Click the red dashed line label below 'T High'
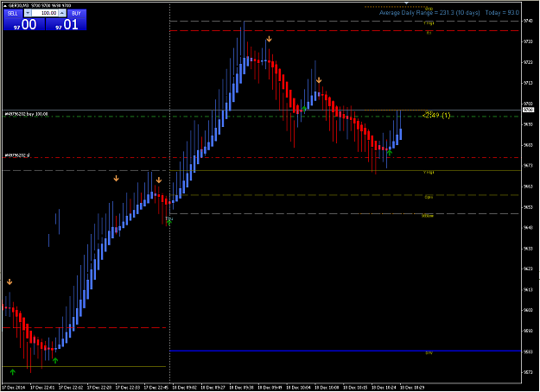540x392 pixels. click(x=429, y=33)
